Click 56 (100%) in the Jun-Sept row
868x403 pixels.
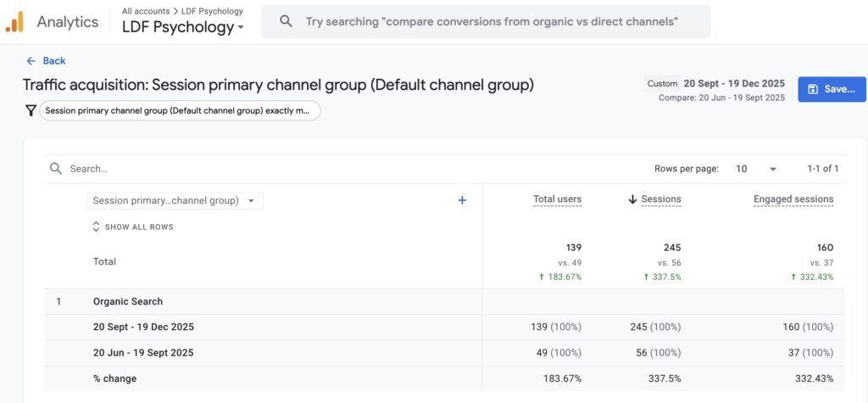659,353
